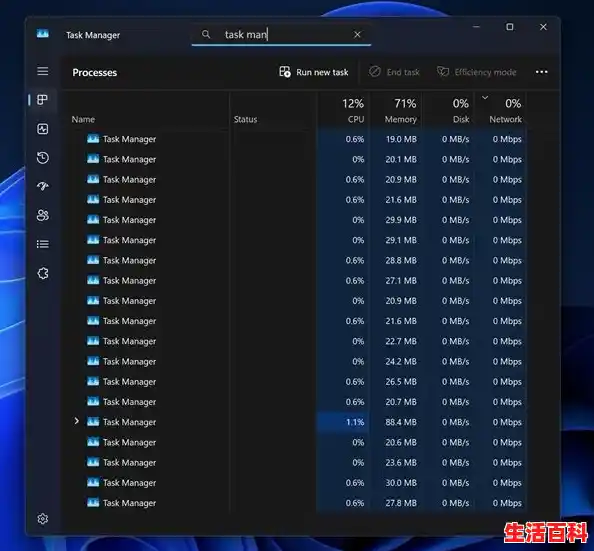594x551 pixels.
Task: Click app icon of the 24.2 MB row
Action: 93,361
